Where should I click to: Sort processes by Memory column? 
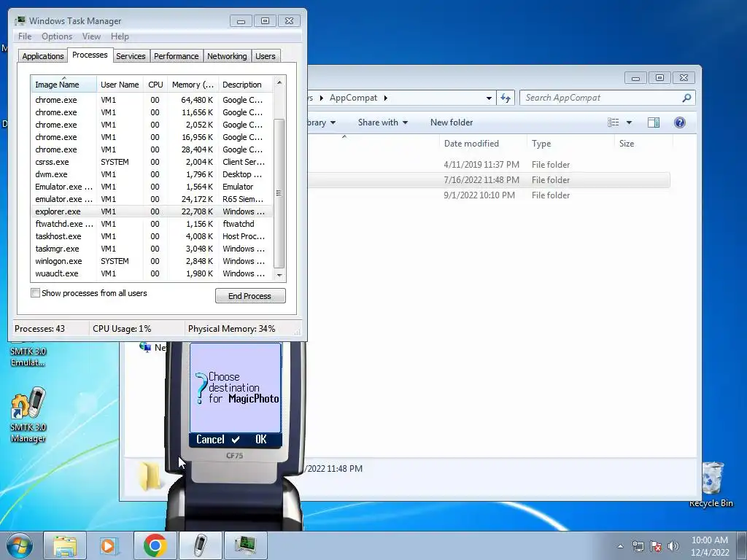pos(193,85)
